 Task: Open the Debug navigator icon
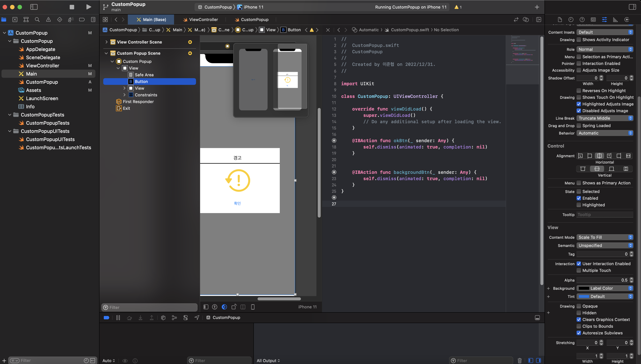(71, 20)
